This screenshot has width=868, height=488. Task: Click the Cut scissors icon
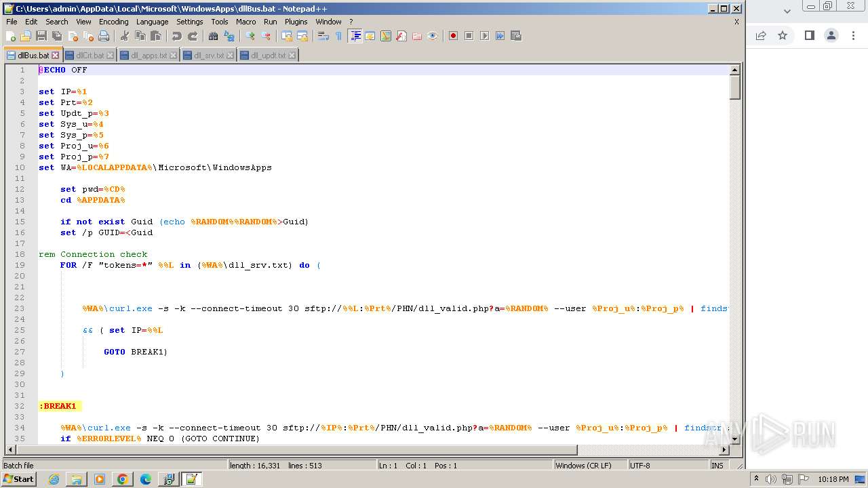(125, 36)
